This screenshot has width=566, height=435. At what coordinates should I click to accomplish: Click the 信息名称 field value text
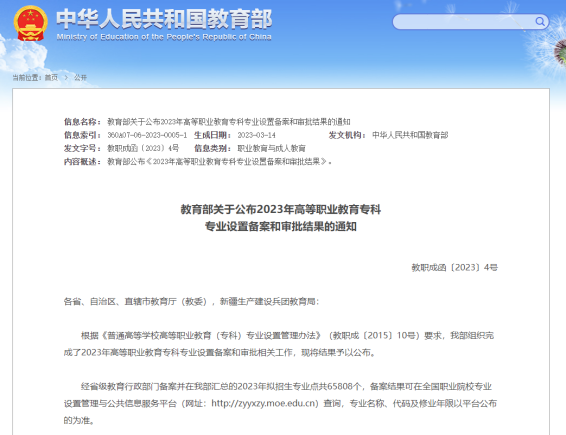tap(229, 122)
